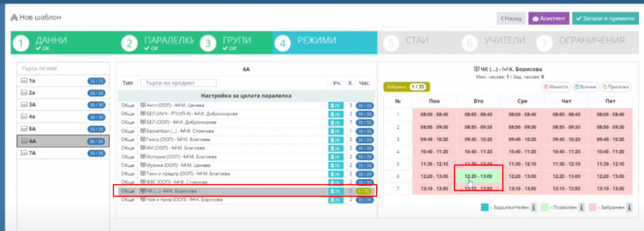Click teal students icon in Англ (ООП) row
Viewport: 644px width, 231px height.
click(x=336, y=105)
